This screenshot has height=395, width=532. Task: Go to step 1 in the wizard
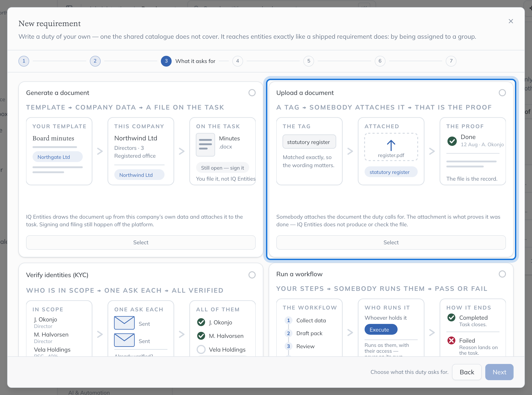click(x=24, y=61)
